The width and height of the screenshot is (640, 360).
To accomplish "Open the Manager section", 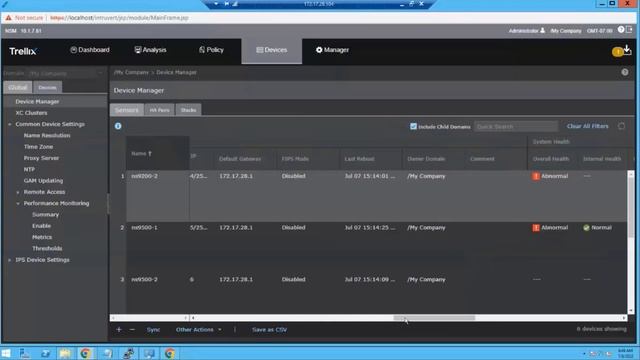I will click(332, 50).
